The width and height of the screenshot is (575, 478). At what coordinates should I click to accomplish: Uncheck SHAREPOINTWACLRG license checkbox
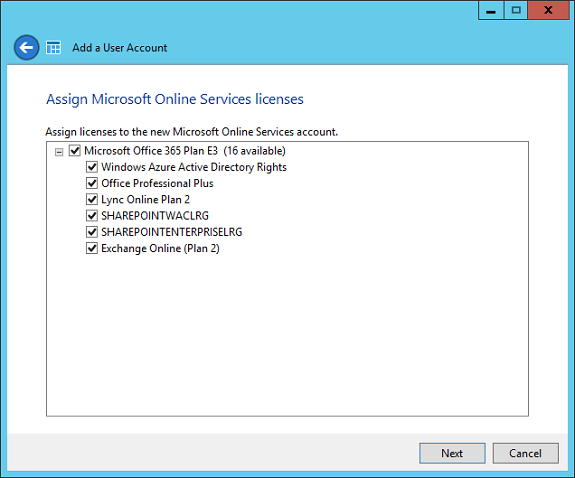click(92, 215)
